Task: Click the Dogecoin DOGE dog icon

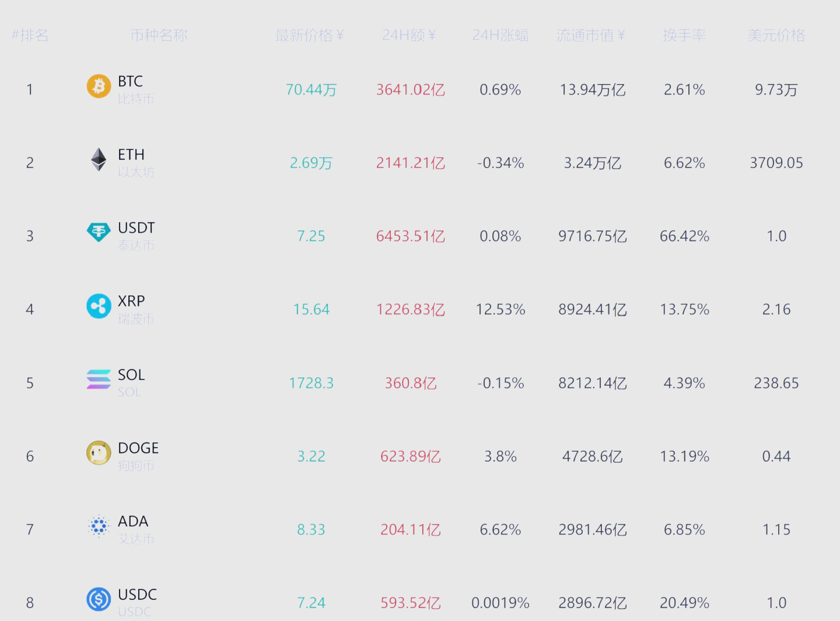Action: [x=99, y=453]
